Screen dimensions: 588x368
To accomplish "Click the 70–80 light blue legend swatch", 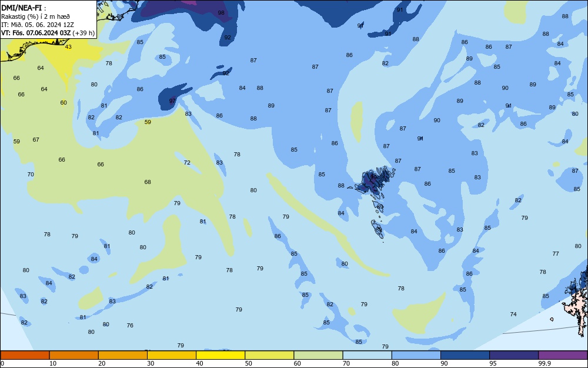I will [367, 355].
